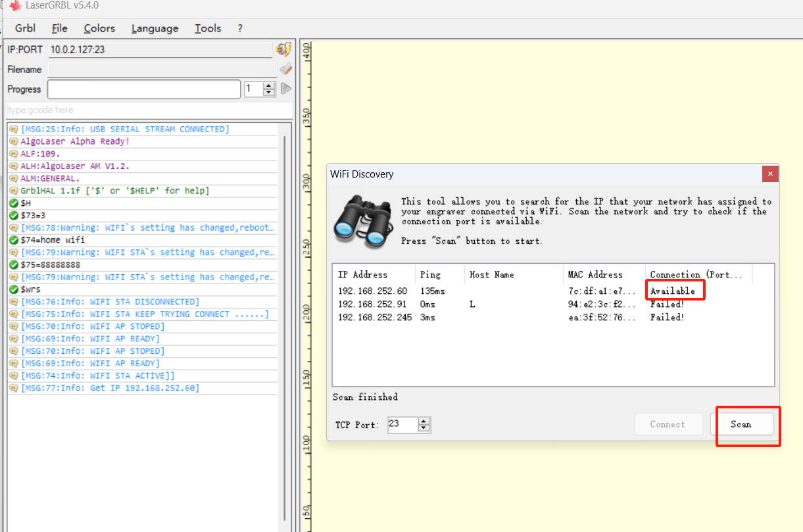Click the 'Scan finished' status text

pos(365,397)
